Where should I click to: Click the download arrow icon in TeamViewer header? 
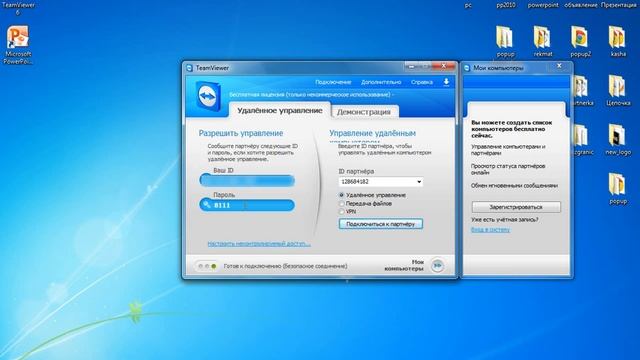tap(446, 82)
